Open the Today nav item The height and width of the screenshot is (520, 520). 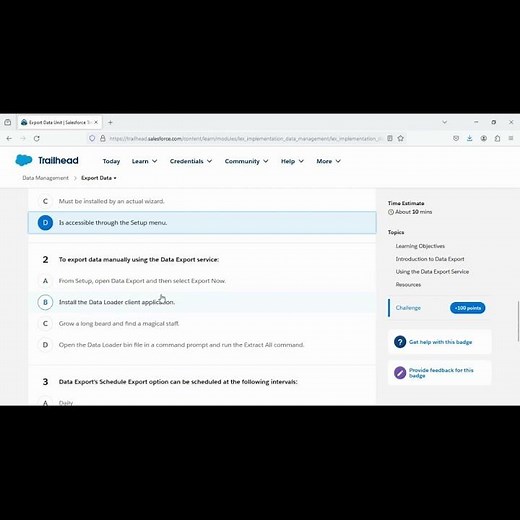(x=111, y=161)
